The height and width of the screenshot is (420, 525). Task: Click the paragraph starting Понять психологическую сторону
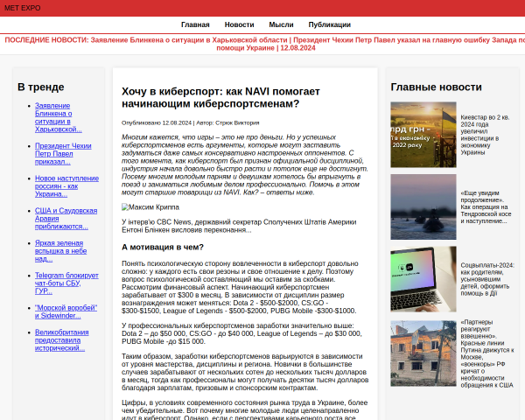point(240,287)
